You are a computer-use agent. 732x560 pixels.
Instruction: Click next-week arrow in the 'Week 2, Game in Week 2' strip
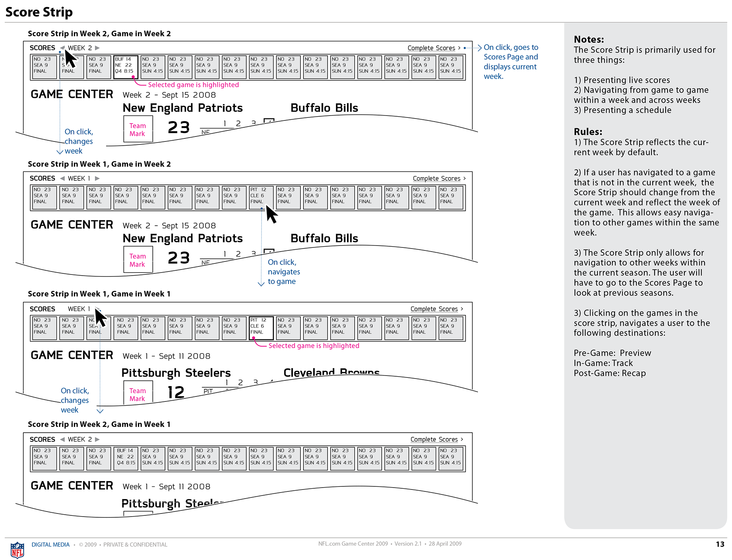[x=97, y=48]
